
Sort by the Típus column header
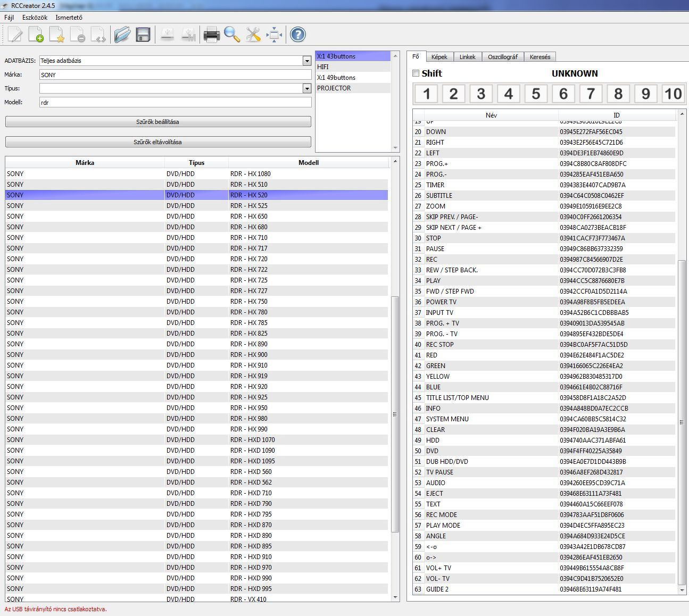196,163
